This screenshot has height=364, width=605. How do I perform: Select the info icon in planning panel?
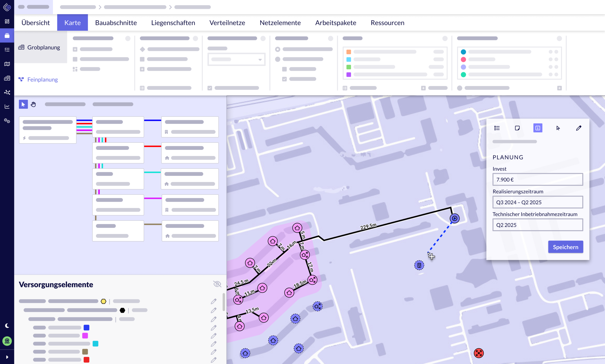538,128
